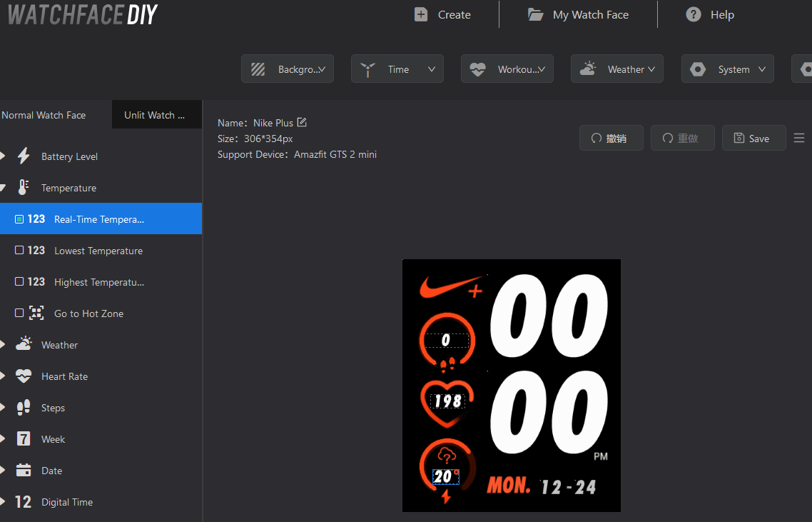Open the hamburger menu icon beside Save
Screen dimensions: 812x522
click(799, 138)
